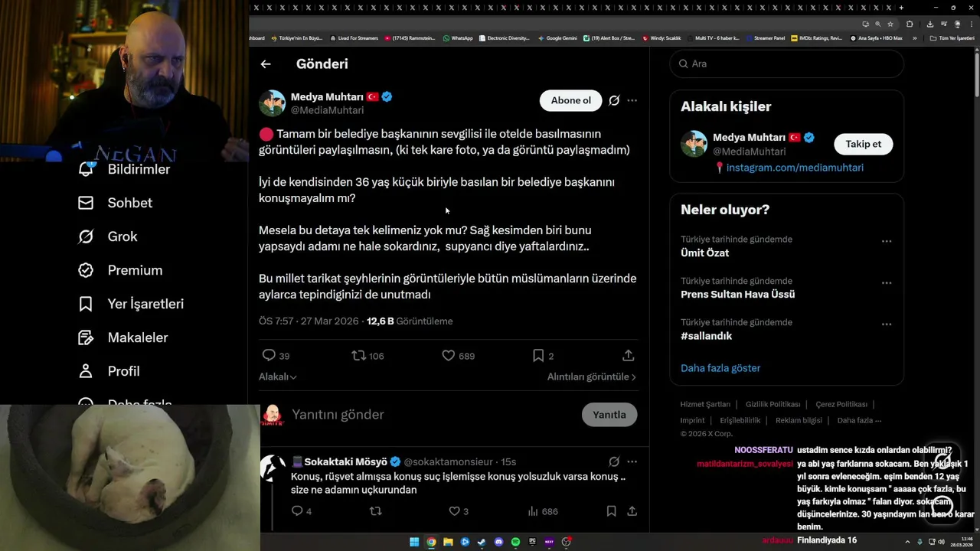Open instagram.com/mediamuhtari link
The width and height of the screenshot is (980, 551).
[795, 168]
